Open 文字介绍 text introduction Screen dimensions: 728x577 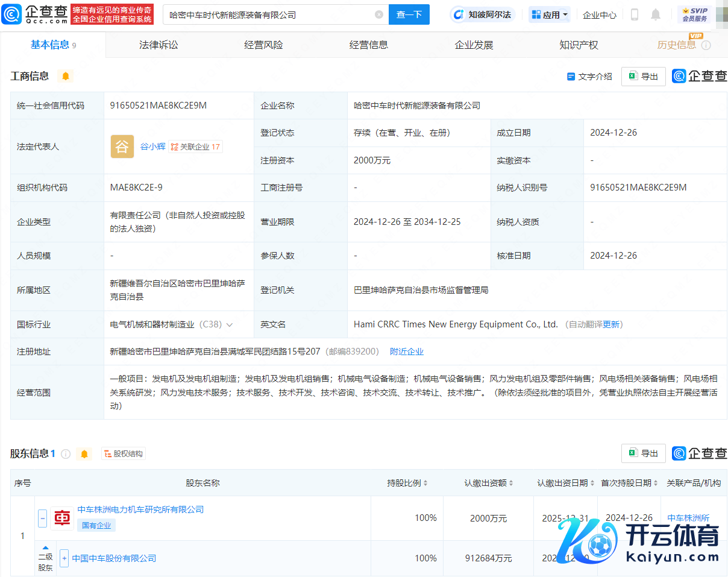pyautogui.click(x=589, y=77)
